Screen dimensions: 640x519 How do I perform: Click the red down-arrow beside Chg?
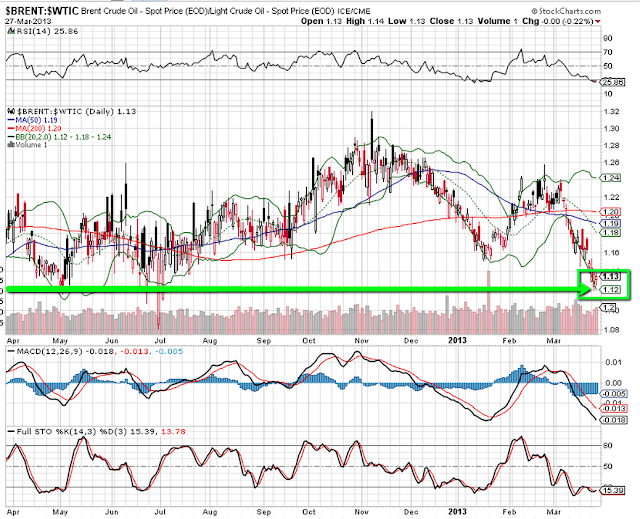point(598,22)
